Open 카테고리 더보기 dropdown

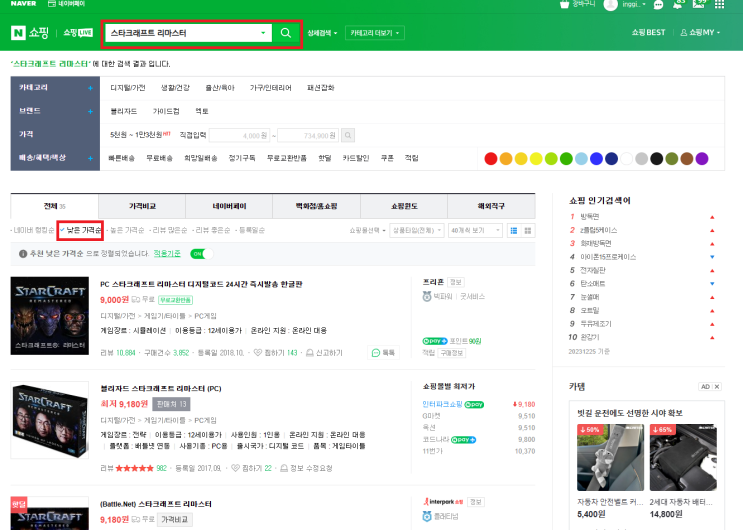(x=375, y=33)
